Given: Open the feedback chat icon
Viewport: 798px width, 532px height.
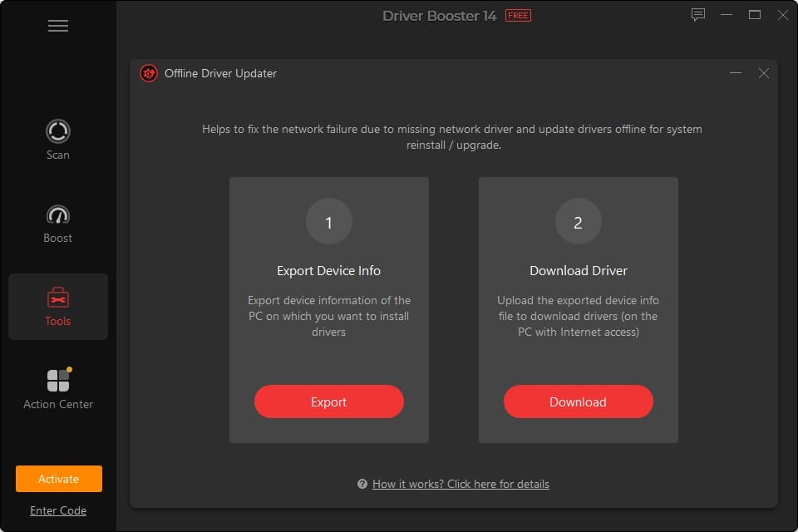Looking at the screenshot, I should 698,15.
